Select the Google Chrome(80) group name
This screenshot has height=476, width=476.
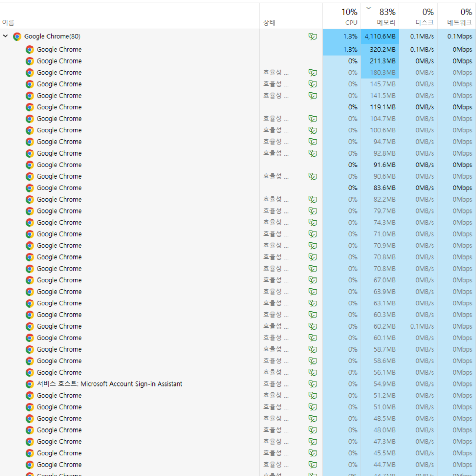(x=52, y=36)
